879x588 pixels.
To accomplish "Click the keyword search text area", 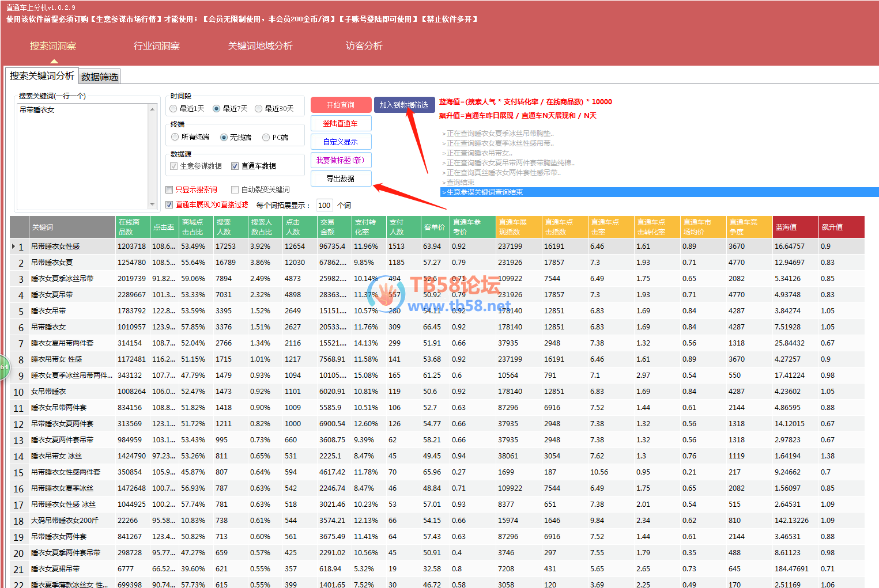I will [x=83, y=157].
